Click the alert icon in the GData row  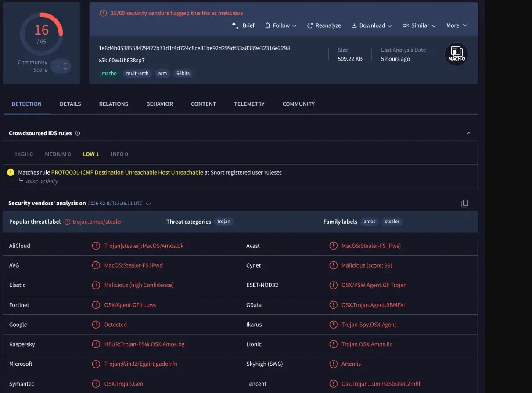click(x=333, y=305)
